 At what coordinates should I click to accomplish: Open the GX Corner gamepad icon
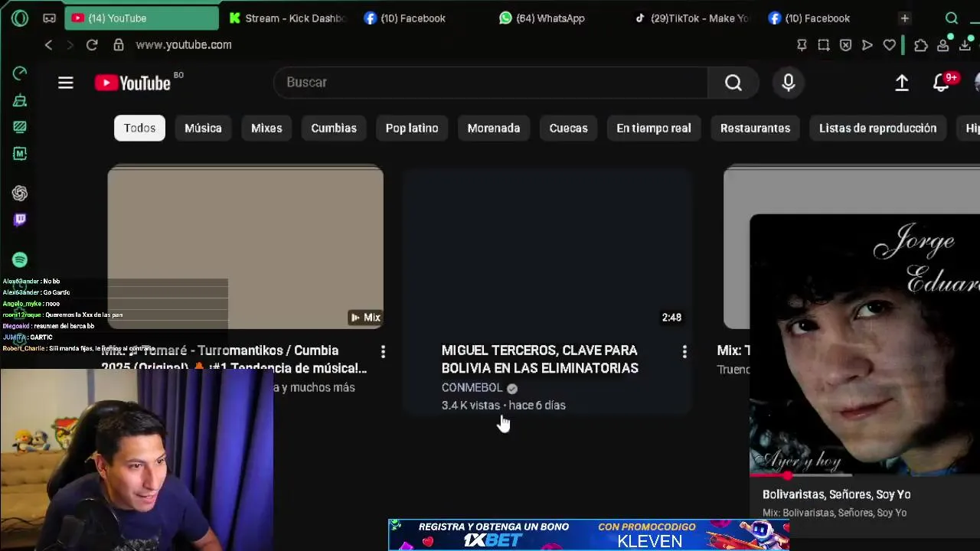click(x=49, y=18)
